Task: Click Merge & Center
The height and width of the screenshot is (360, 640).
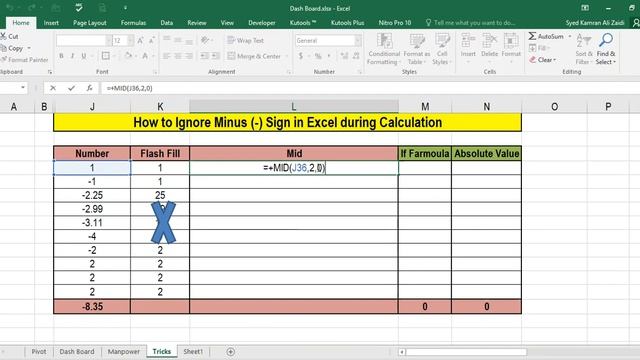Action: 254,56
